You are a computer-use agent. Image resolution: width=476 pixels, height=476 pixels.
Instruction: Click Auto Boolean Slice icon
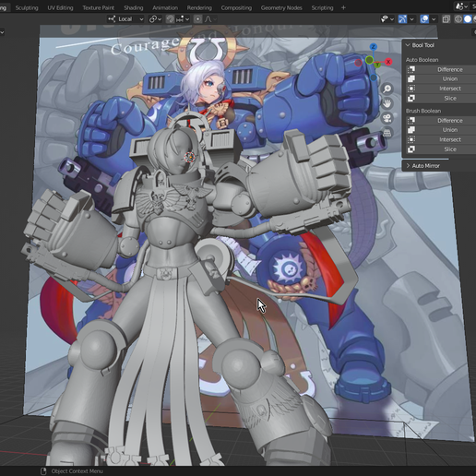pyautogui.click(x=411, y=99)
